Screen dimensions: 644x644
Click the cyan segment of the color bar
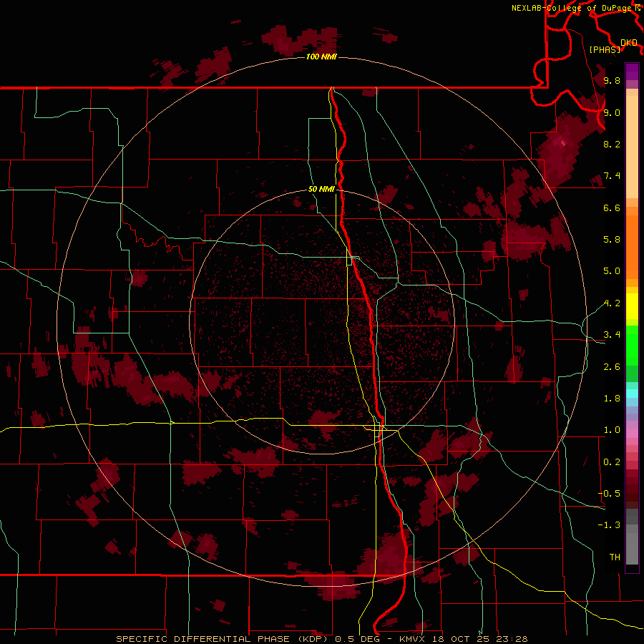pyautogui.click(x=632, y=394)
